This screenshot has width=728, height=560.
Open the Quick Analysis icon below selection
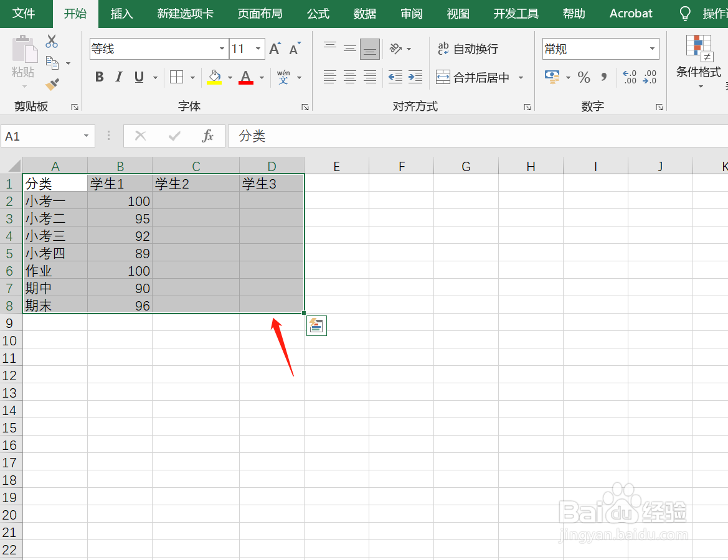[x=316, y=325]
